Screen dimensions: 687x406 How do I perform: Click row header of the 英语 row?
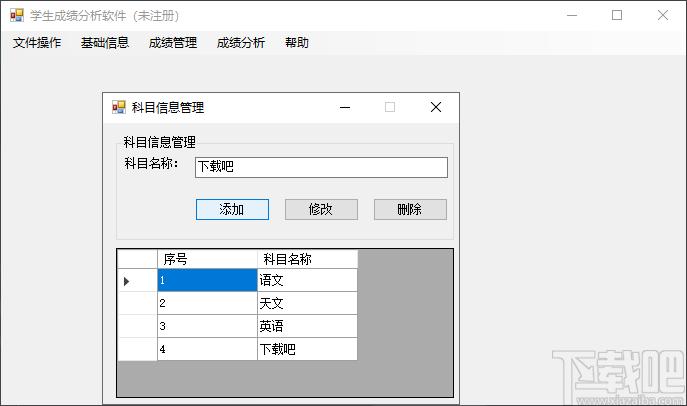(138, 326)
